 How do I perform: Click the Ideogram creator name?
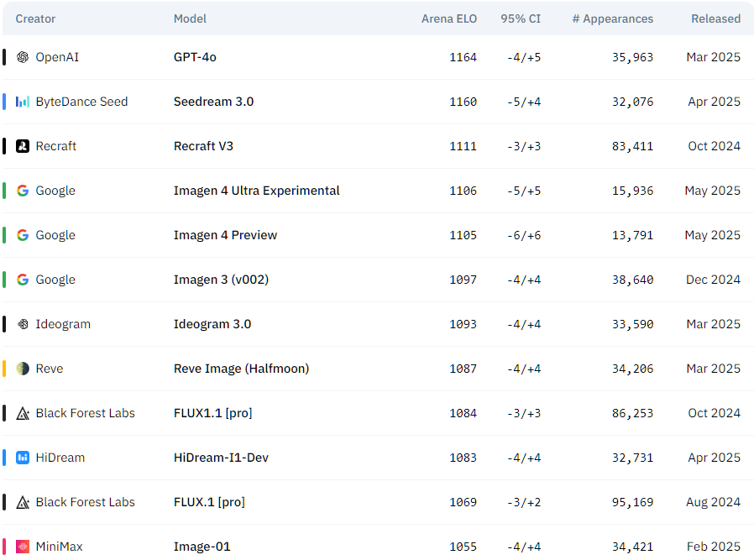point(63,324)
